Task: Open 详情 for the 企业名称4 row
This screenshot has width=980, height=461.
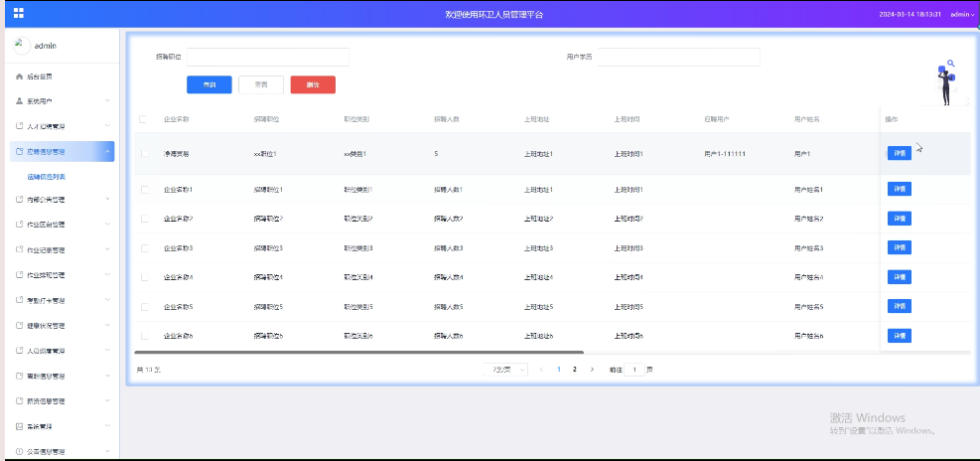Action: [x=900, y=277]
